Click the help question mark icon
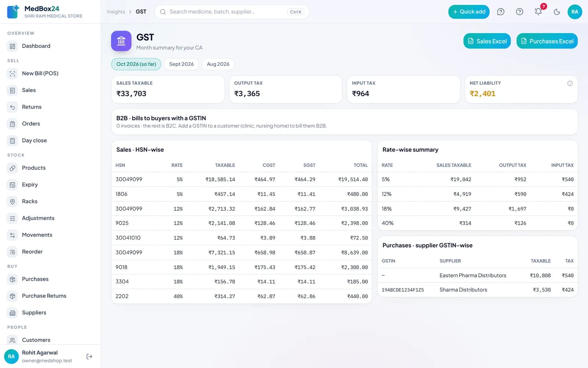The width and height of the screenshot is (588, 368). (x=519, y=12)
